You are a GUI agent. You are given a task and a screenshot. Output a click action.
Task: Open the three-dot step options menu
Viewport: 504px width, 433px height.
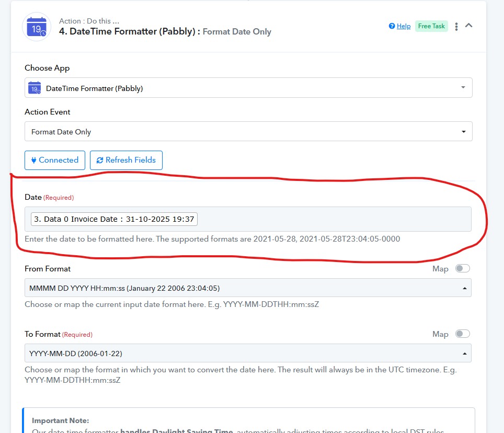(456, 26)
